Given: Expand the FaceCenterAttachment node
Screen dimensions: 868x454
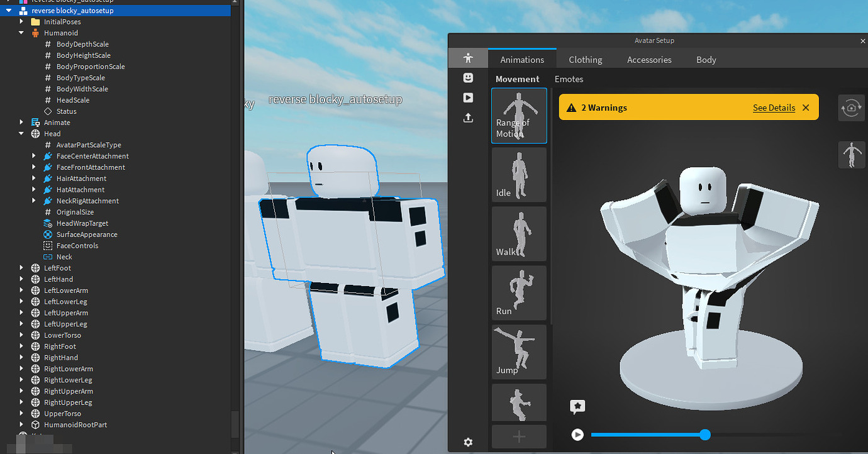Looking at the screenshot, I should [x=34, y=156].
